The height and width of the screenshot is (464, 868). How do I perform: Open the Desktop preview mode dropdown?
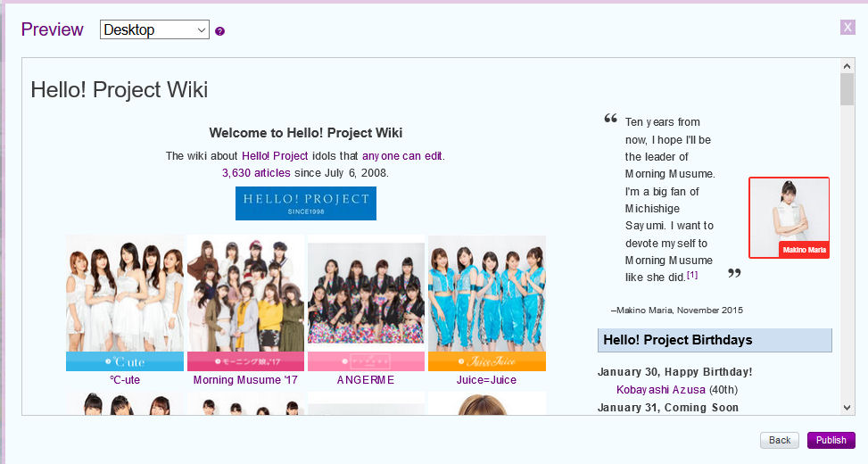point(154,29)
